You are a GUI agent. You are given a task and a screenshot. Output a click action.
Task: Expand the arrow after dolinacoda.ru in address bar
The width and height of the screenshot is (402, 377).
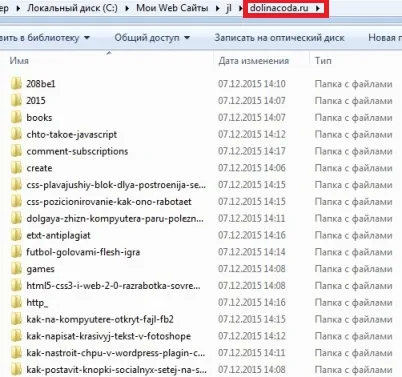point(318,8)
